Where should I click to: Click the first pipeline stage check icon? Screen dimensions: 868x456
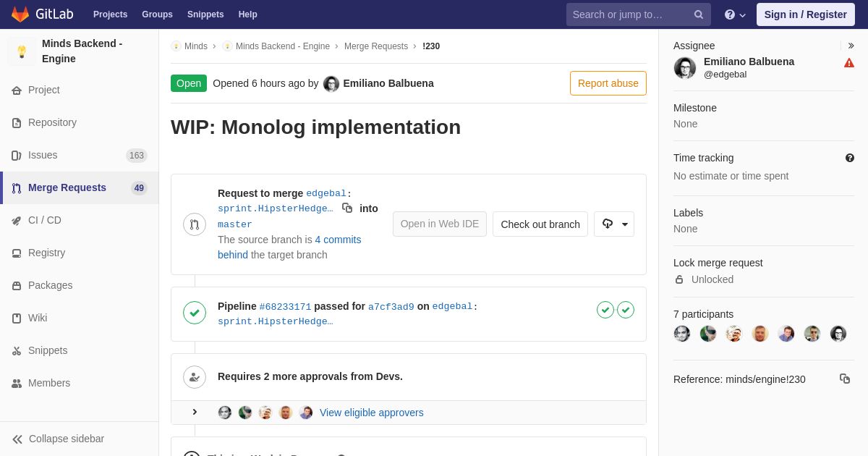[605, 310]
